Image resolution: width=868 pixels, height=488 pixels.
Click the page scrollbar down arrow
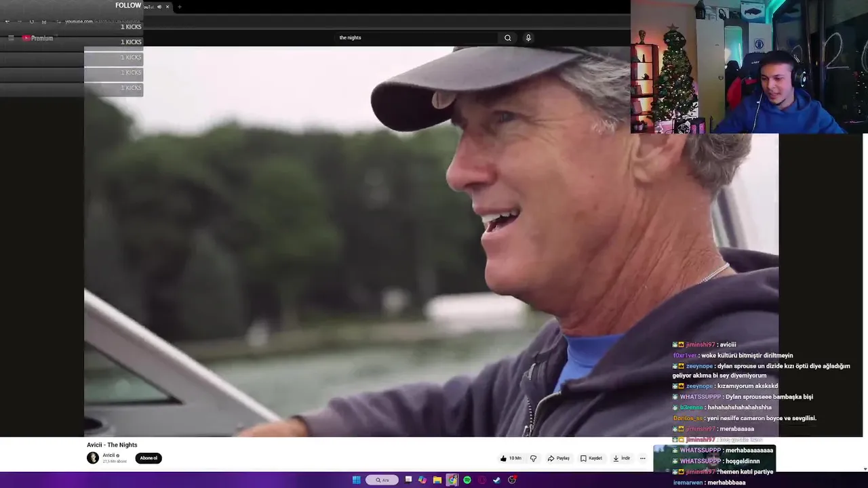[x=865, y=469]
